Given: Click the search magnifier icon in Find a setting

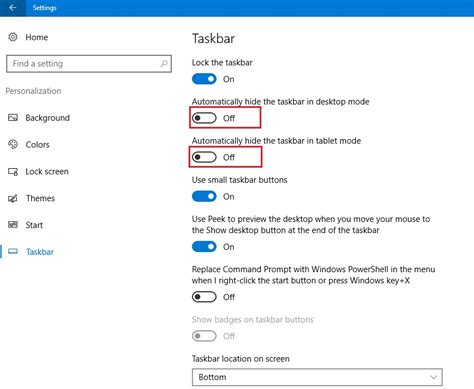Looking at the screenshot, I should pyautogui.click(x=164, y=63).
